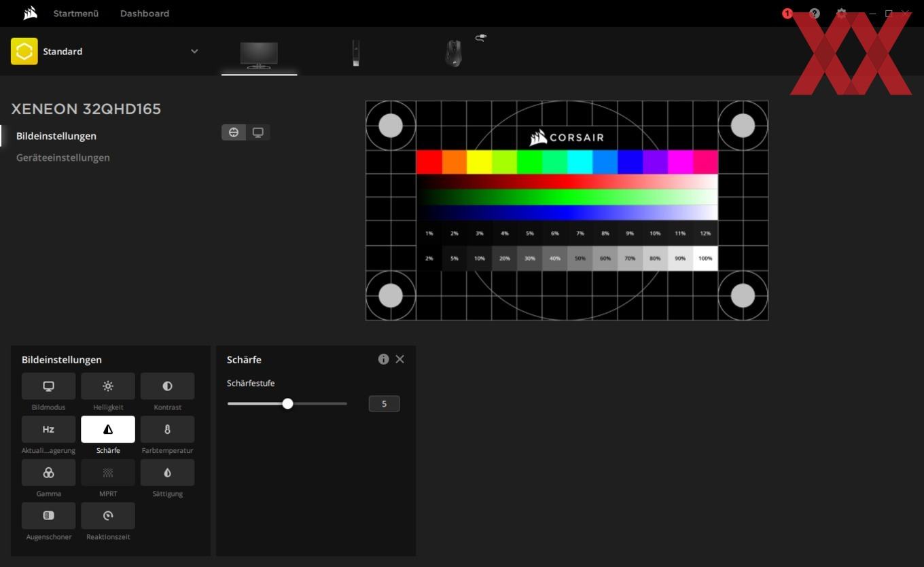This screenshot has width=924, height=567.
Task: Select the slim USB stick device
Action: (355, 53)
